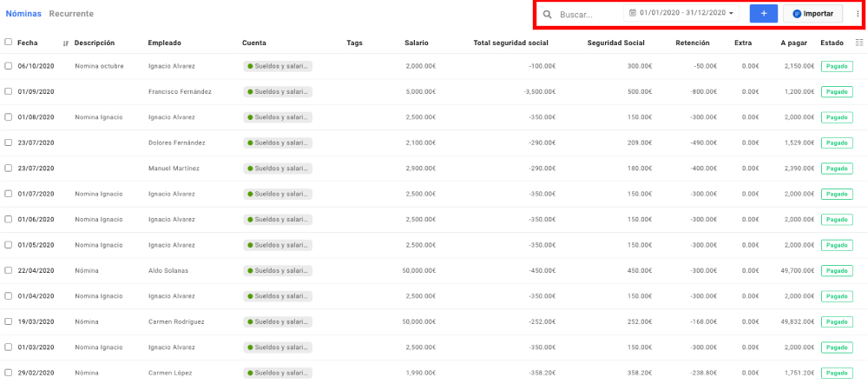Check the row dated 01/09/2020

pyautogui.click(x=9, y=91)
